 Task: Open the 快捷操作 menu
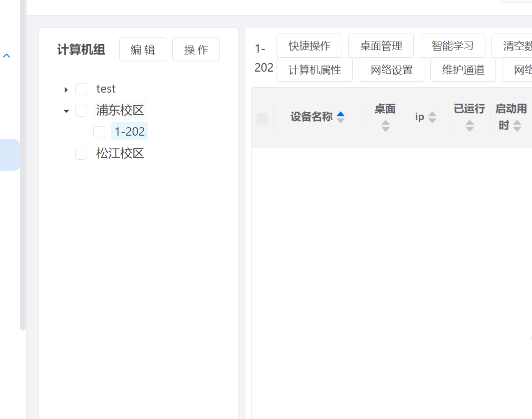click(x=309, y=46)
